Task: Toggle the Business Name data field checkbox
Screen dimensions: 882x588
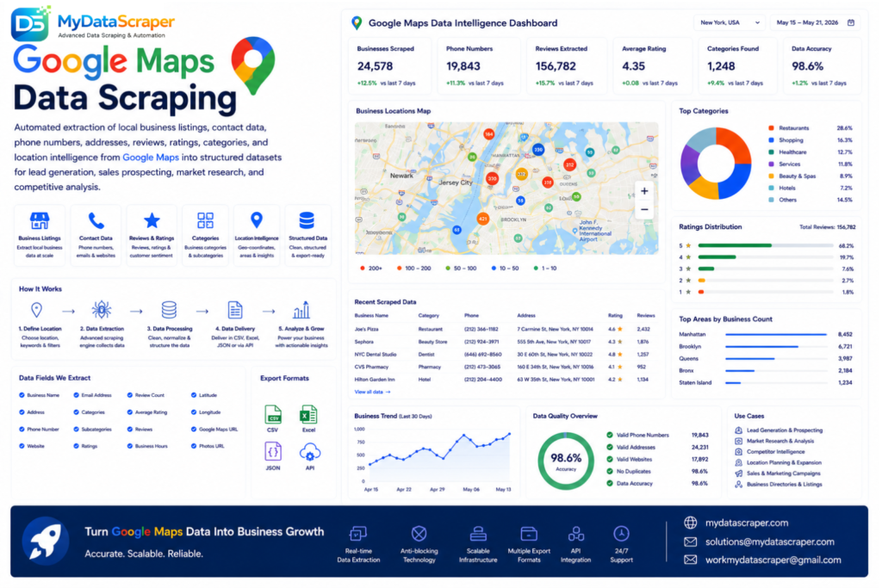Action: point(22,395)
